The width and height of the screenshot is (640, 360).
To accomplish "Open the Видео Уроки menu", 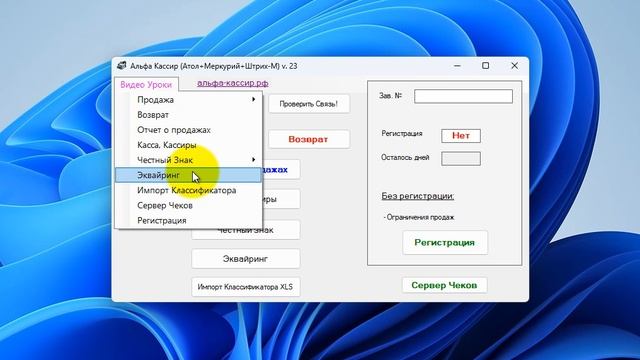I will [146, 84].
